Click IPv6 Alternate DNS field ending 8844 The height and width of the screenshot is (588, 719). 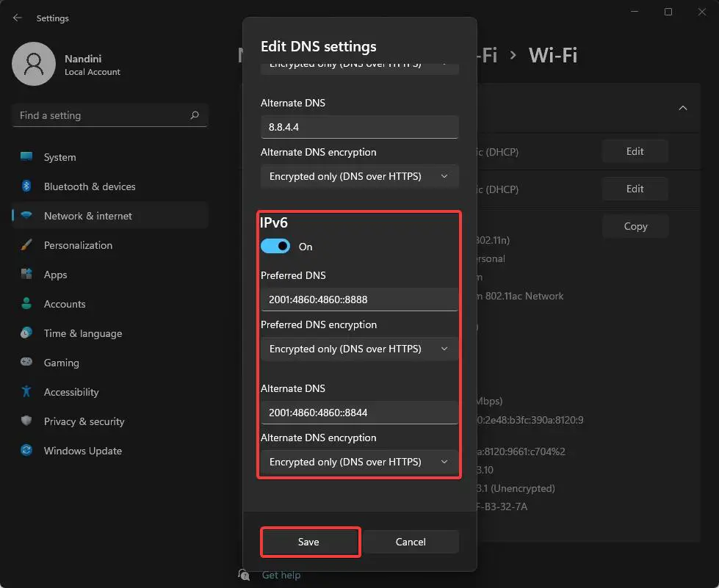pyautogui.click(x=360, y=413)
